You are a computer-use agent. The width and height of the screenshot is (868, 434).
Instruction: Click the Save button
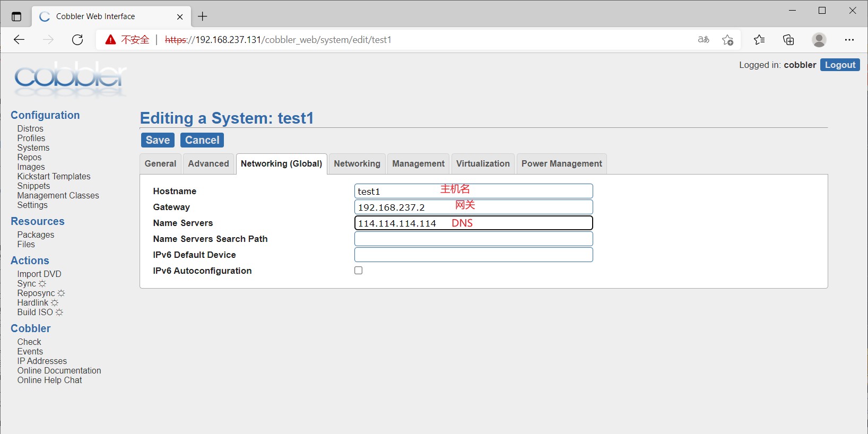point(158,140)
